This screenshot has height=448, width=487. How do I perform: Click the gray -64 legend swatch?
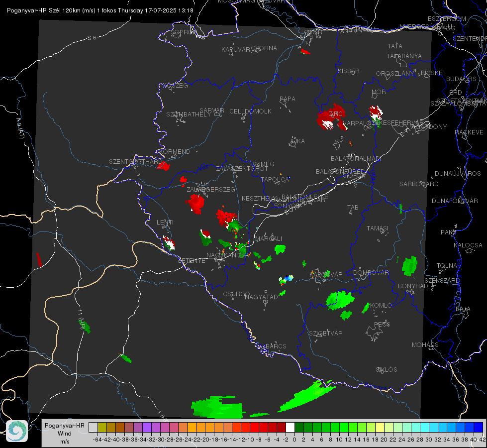click(93, 427)
